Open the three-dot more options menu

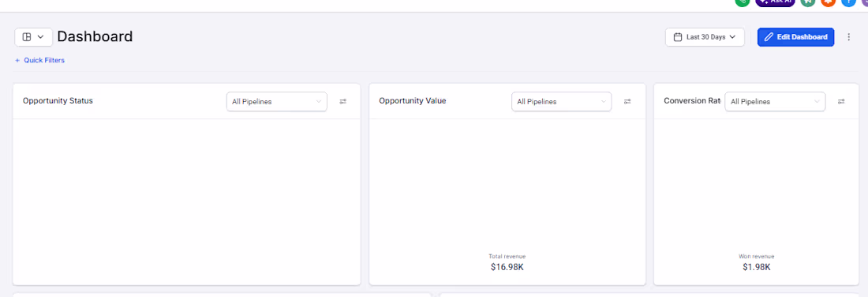point(849,37)
